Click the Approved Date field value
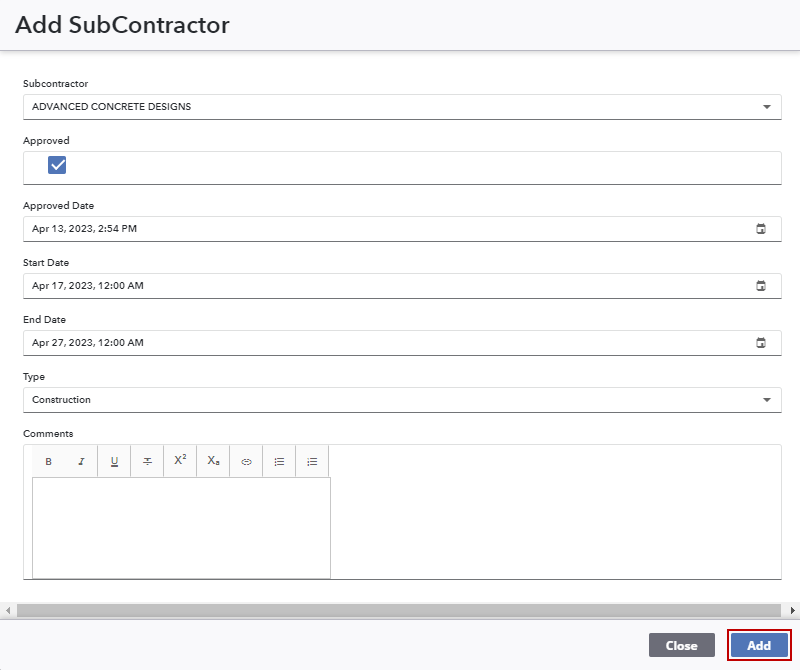Viewport: 800px width, 670px height. pyautogui.click(x=84, y=229)
